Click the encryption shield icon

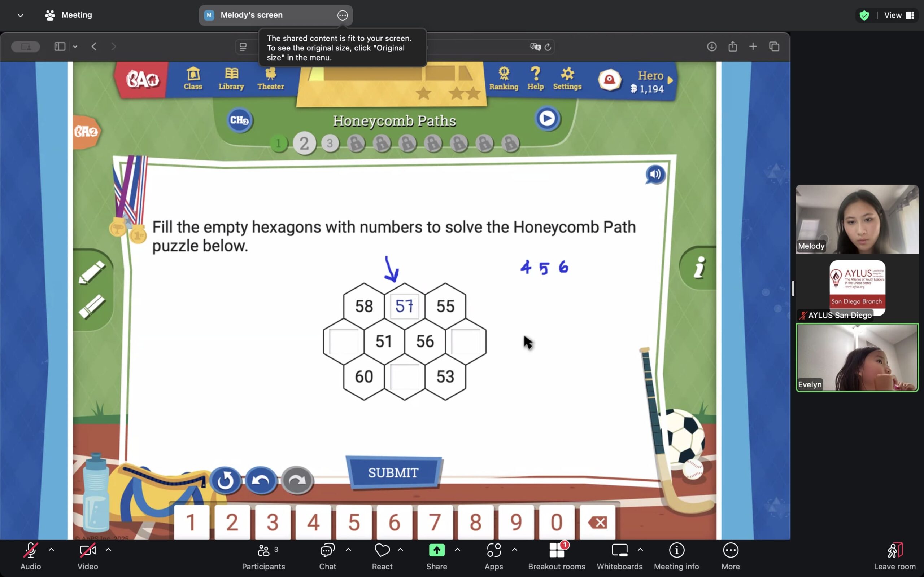864,15
